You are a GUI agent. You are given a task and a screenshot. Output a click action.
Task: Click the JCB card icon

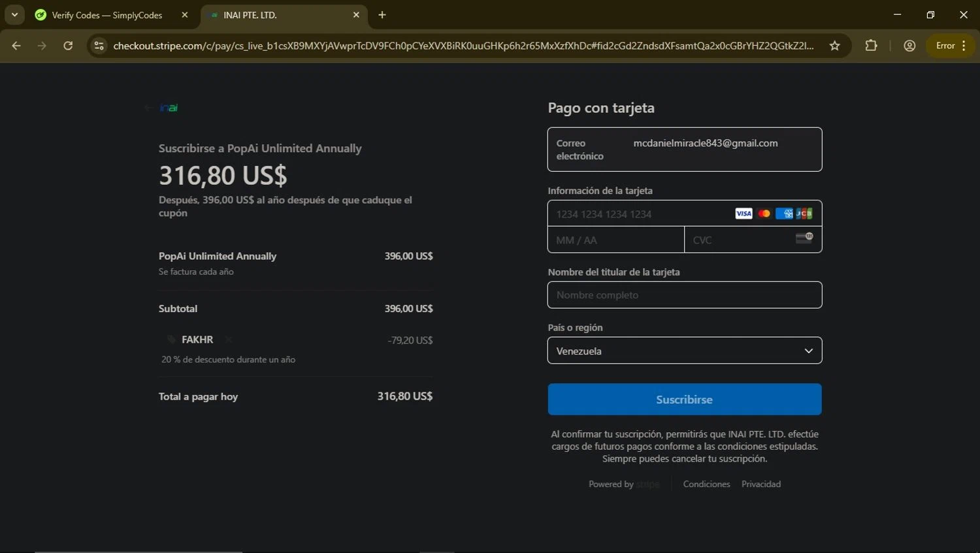[804, 213]
